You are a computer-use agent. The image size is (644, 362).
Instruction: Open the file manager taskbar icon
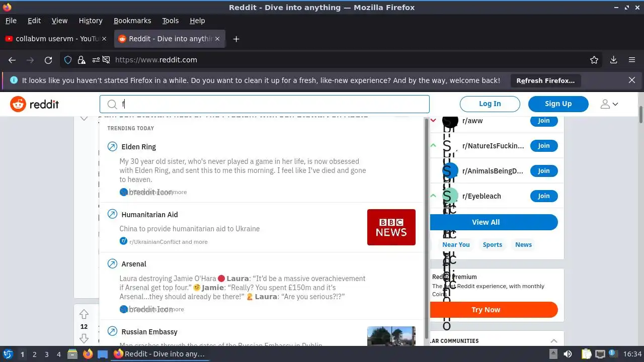[72, 354]
